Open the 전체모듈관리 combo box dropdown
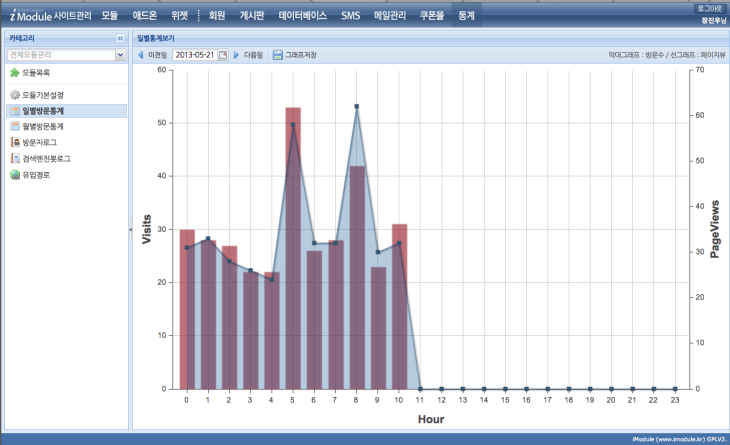This screenshot has width=730, height=445. point(120,55)
